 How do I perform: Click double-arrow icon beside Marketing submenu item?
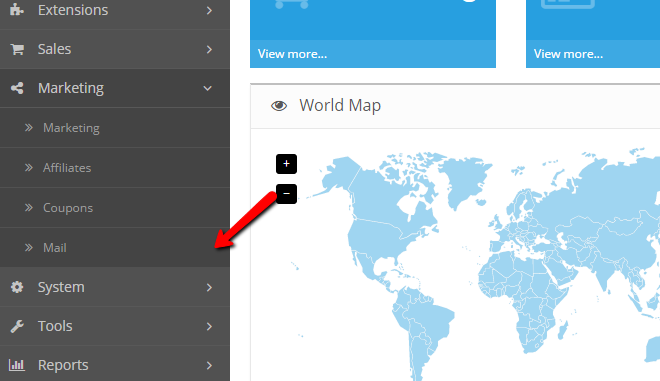point(29,128)
